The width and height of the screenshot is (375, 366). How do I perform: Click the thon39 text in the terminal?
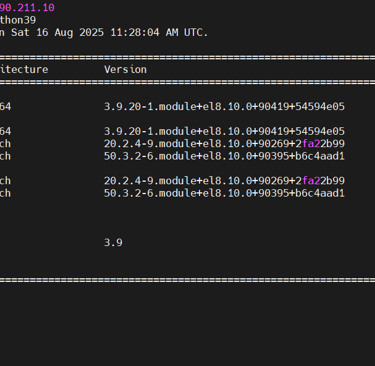click(x=18, y=20)
